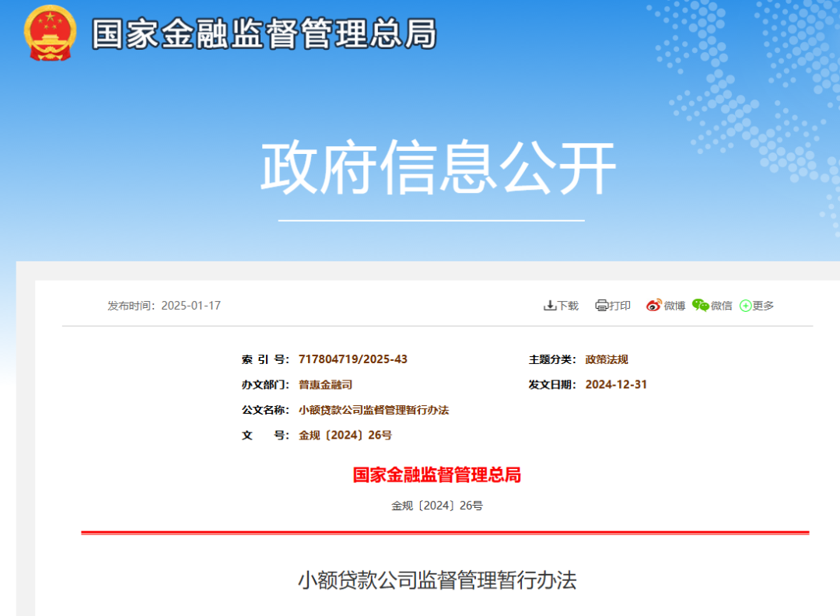Click the 办文部门 label
The image size is (840, 616).
tap(265, 384)
